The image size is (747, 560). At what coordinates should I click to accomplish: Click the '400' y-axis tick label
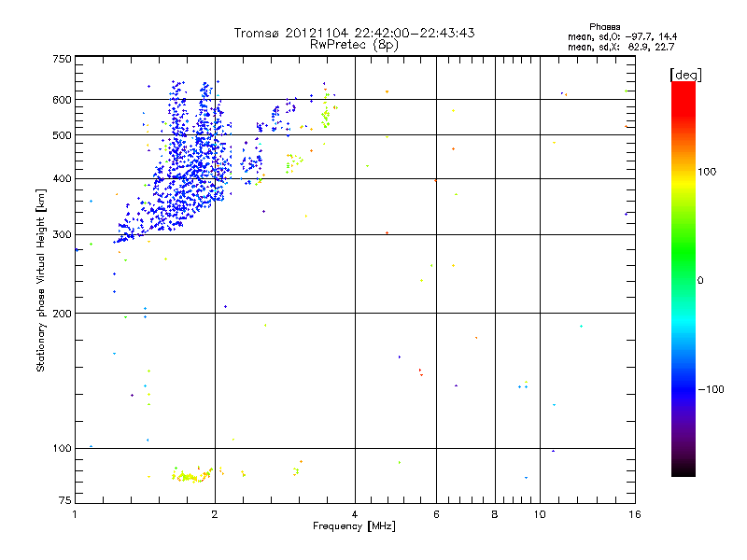coord(62,179)
